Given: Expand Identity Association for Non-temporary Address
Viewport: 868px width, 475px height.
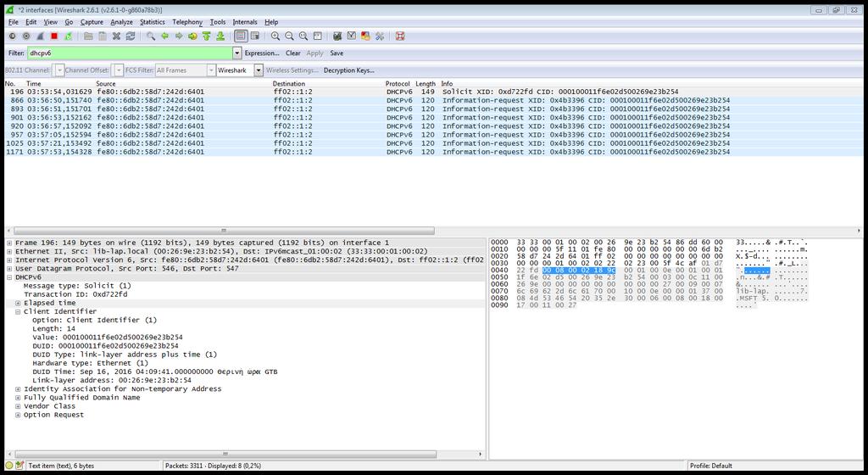Looking at the screenshot, I should click(x=18, y=389).
